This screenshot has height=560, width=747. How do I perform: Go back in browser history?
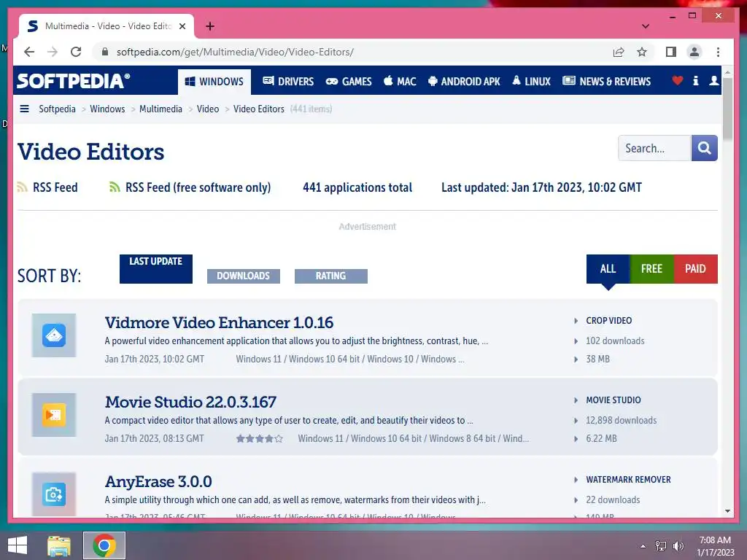pos(29,52)
